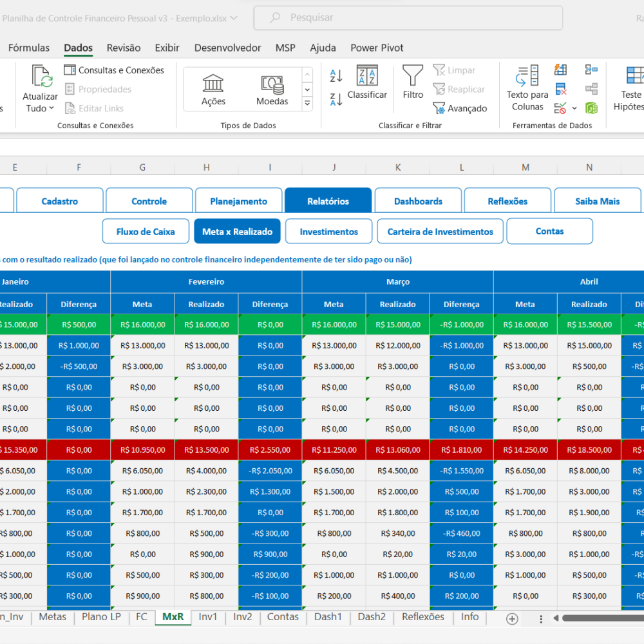
Task: Click the Contas report button
Action: [549, 231]
